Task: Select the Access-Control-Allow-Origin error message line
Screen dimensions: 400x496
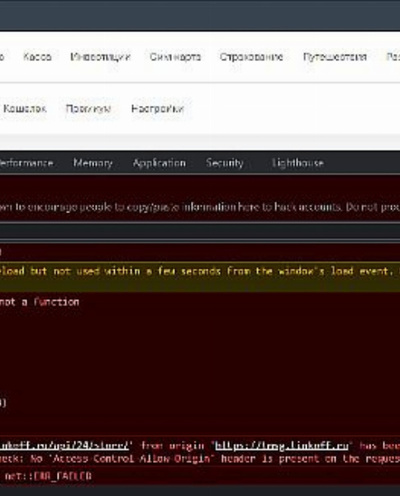Action: tap(200, 459)
